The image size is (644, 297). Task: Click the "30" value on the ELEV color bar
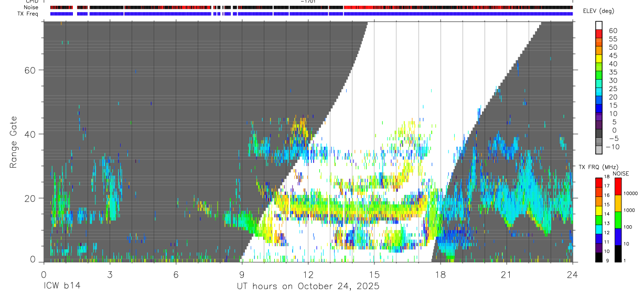click(x=613, y=81)
